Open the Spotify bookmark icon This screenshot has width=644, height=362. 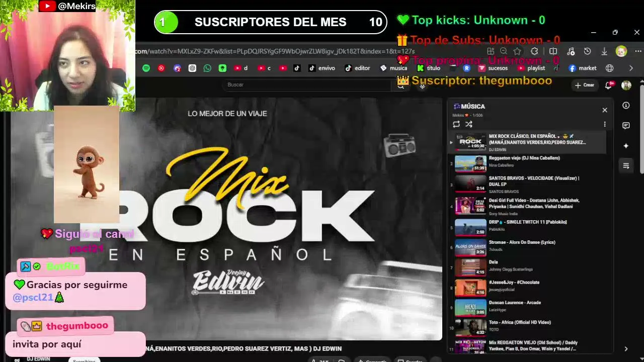click(146, 68)
